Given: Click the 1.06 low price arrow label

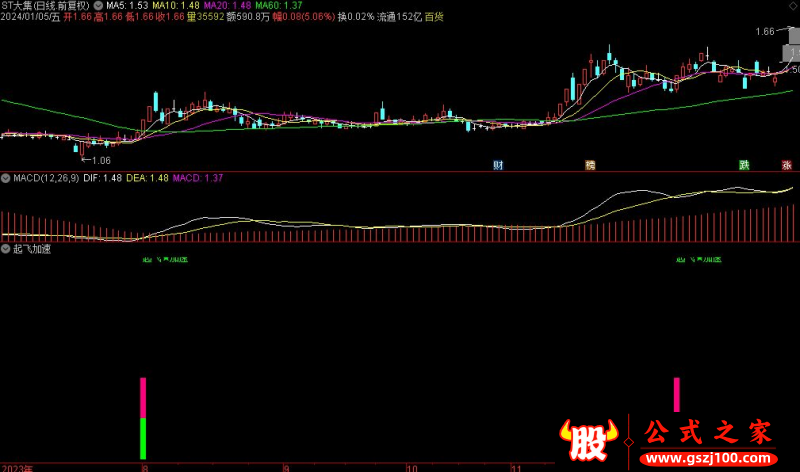Looking at the screenshot, I should pos(96,160).
